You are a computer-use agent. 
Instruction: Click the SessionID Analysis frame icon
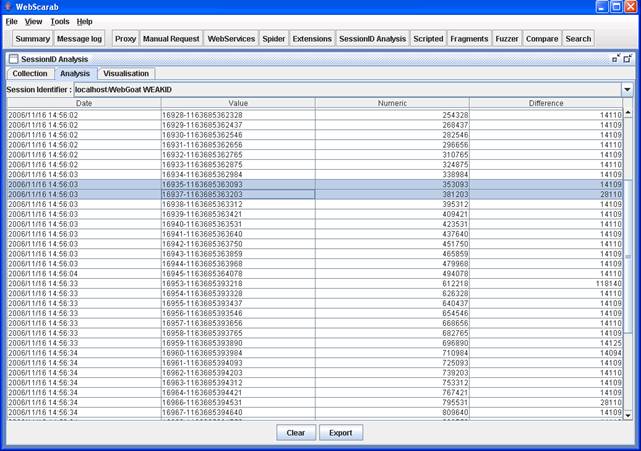13,59
